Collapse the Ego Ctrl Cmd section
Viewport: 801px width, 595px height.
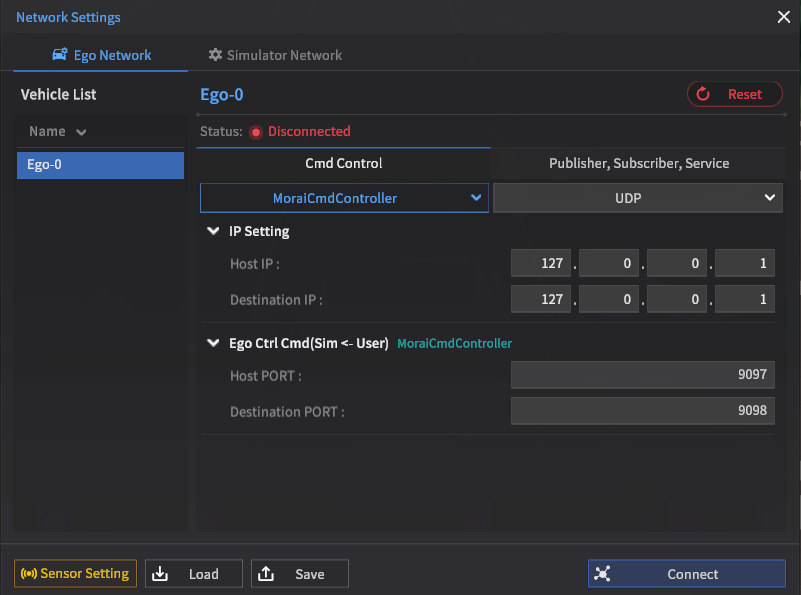pos(213,343)
